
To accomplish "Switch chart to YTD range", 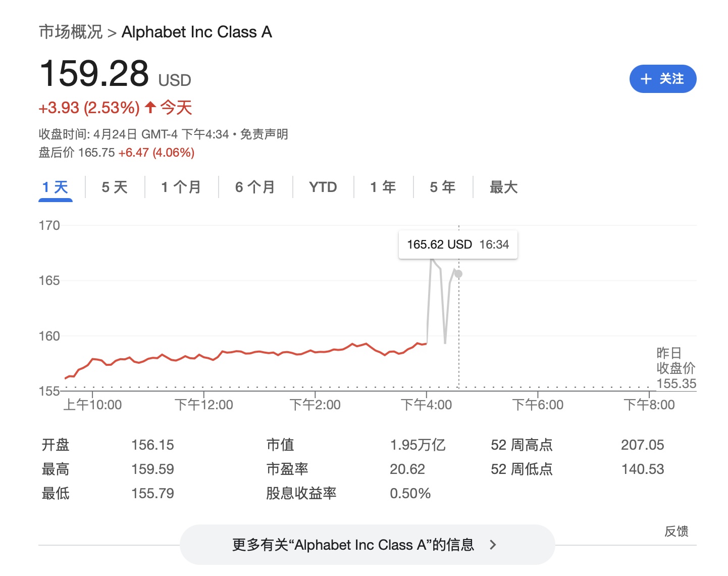I will tap(323, 187).
